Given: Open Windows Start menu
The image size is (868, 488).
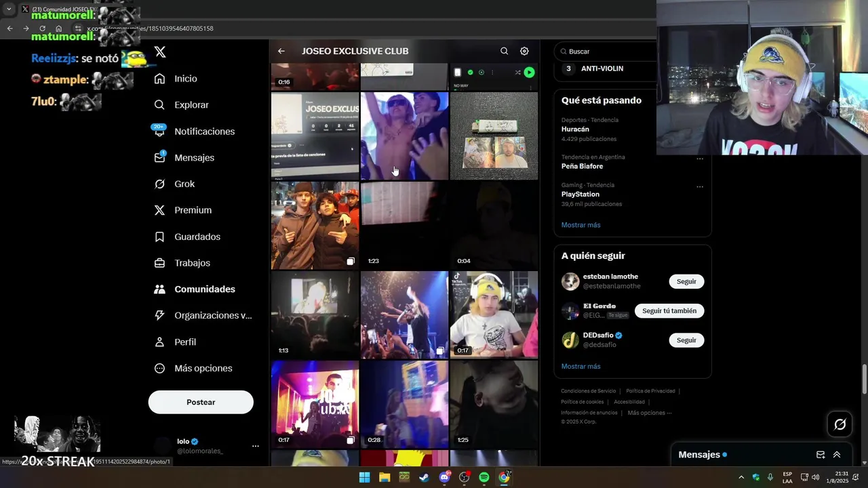Looking at the screenshot, I should 364,477.
